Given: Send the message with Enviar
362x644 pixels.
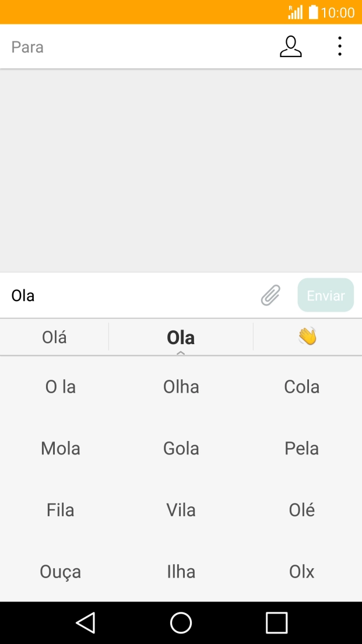Looking at the screenshot, I should 325,295.
